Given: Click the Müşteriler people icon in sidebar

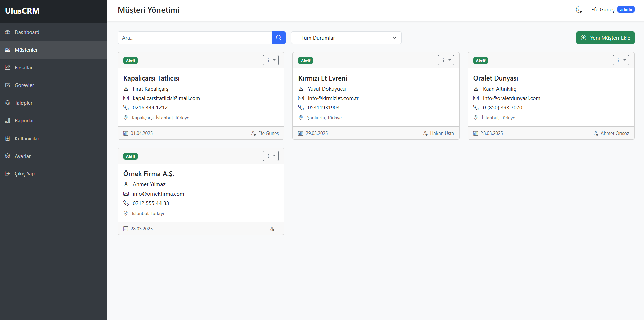Looking at the screenshot, I should (x=8, y=50).
